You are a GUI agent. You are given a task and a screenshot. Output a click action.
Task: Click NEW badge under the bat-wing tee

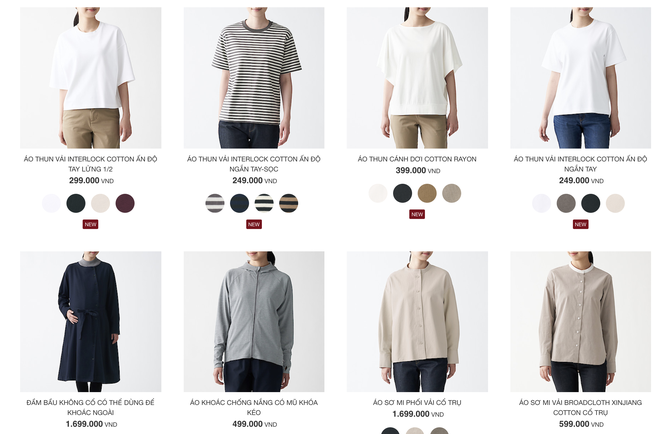pyautogui.click(x=417, y=214)
